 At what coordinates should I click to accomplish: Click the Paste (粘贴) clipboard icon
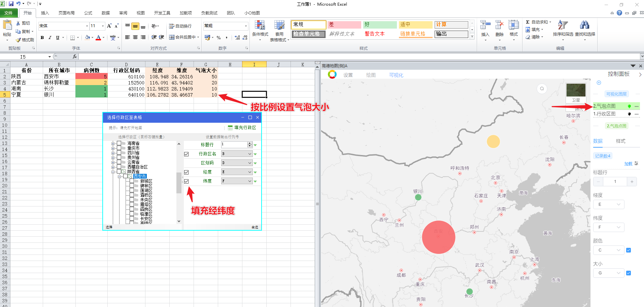(7, 26)
